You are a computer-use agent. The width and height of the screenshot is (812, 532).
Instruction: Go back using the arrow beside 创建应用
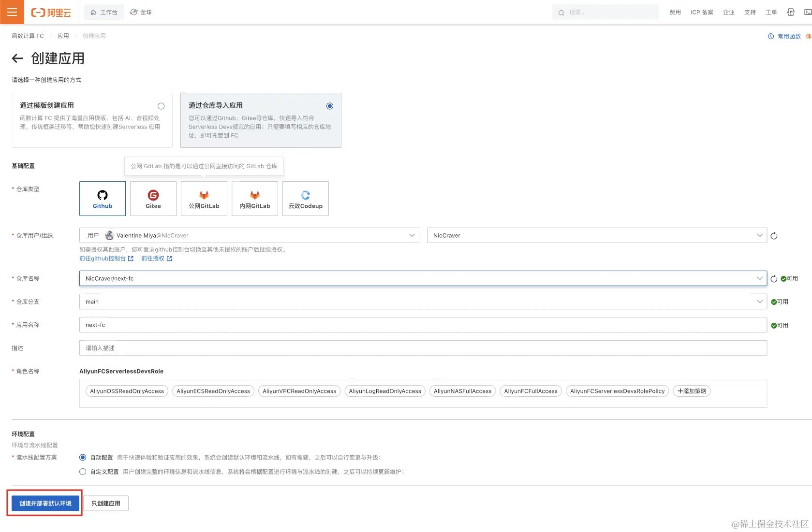point(17,58)
